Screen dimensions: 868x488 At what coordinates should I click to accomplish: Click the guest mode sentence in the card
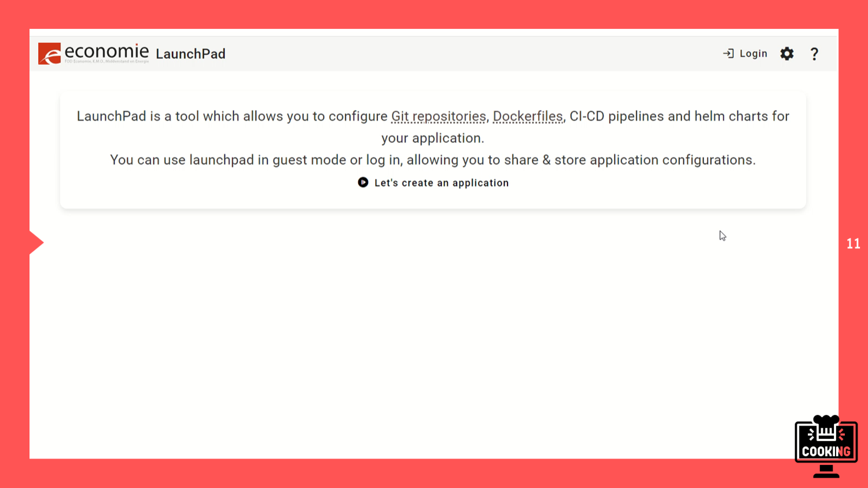point(432,160)
